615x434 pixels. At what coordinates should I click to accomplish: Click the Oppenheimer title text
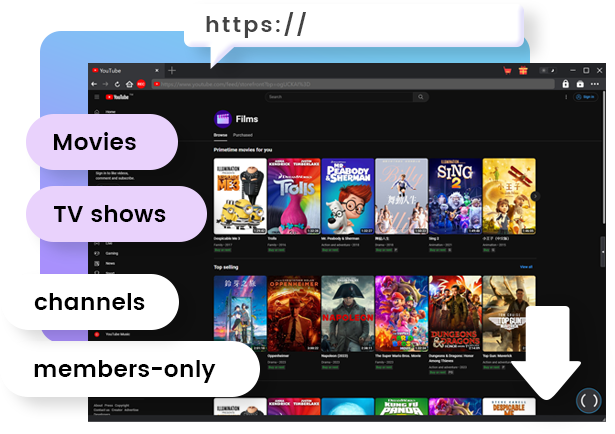(278, 356)
